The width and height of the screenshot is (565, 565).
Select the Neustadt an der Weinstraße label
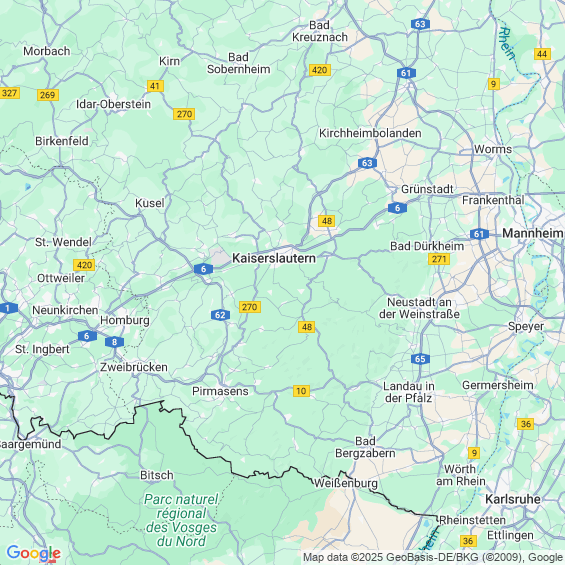419,308
